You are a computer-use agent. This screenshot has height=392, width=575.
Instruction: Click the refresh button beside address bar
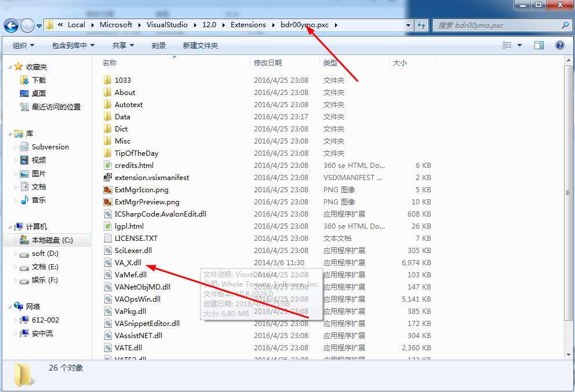[421, 25]
